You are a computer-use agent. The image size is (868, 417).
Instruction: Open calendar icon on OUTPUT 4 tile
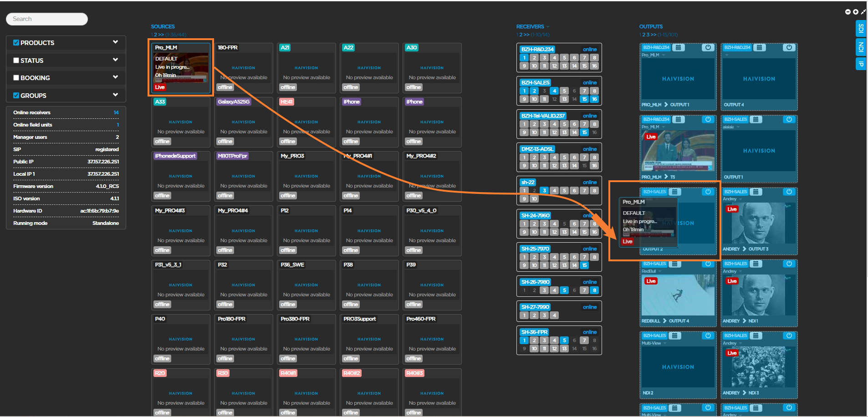click(759, 47)
